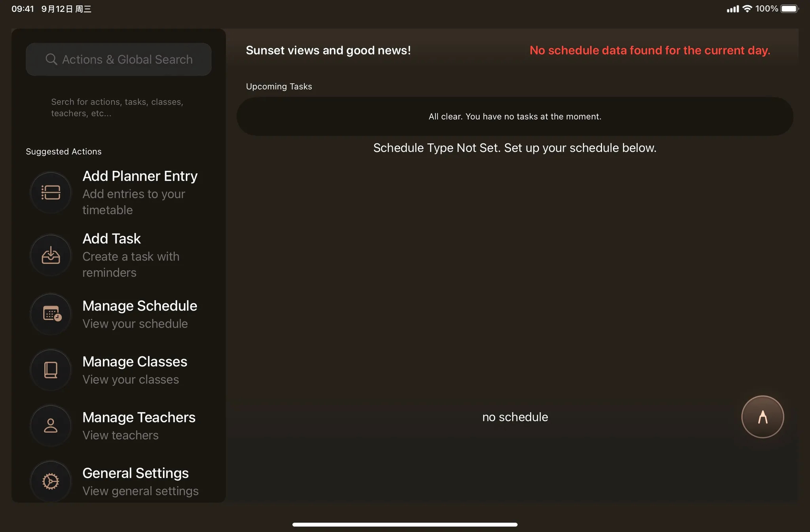Open the General Settings gear icon
Viewport: 810px width, 532px height.
click(51, 481)
